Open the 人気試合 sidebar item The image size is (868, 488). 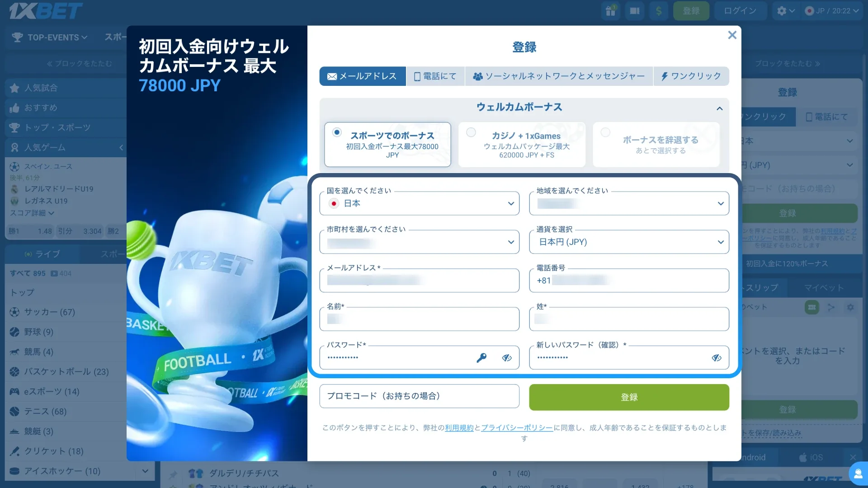tap(66, 88)
